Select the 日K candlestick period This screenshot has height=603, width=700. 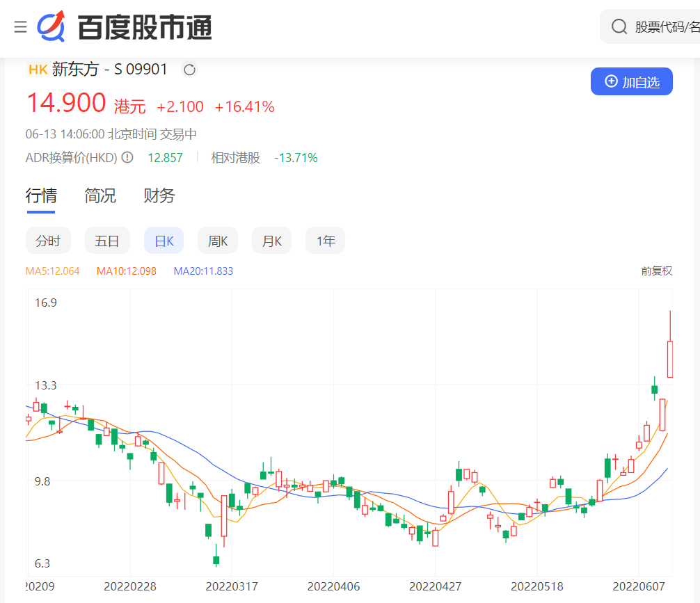pos(164,240)
